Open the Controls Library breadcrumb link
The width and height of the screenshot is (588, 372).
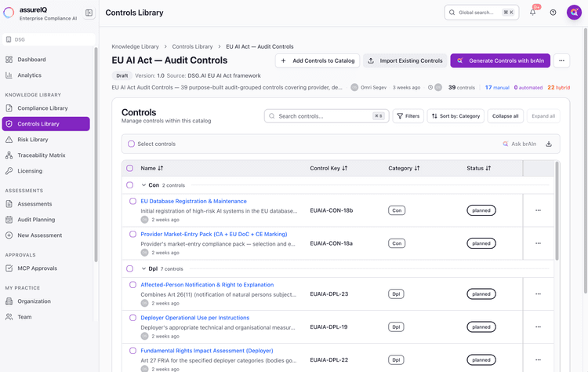(x=192, y=46)
